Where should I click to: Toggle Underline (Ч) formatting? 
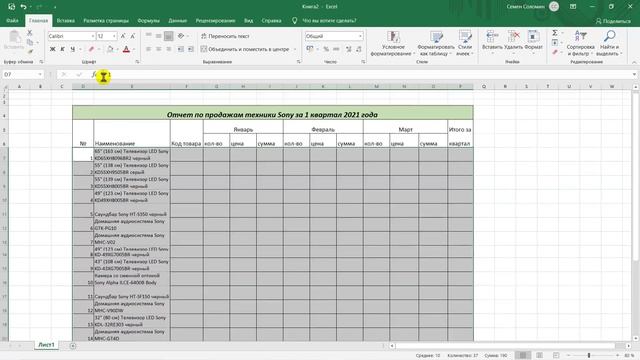click(x=73, y=49)
